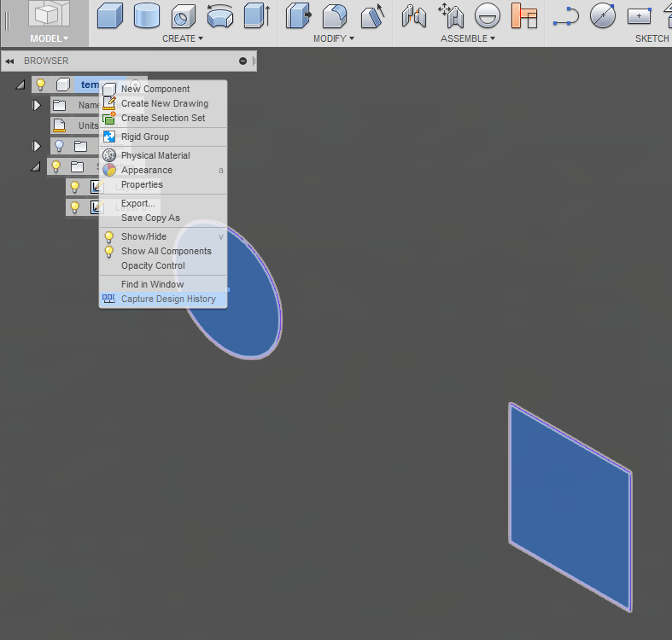Click the Press Pull modify icon

pyautogui.click(x=298, y=16)
